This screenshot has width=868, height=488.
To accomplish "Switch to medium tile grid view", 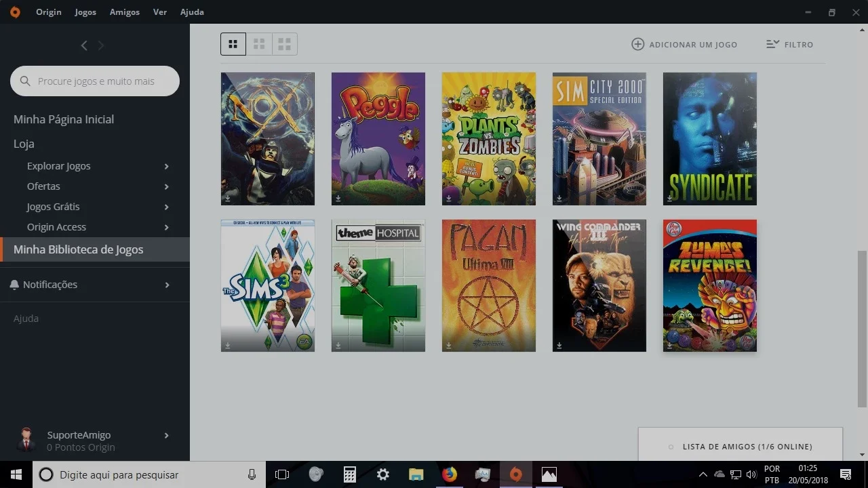I will (259, 44).
